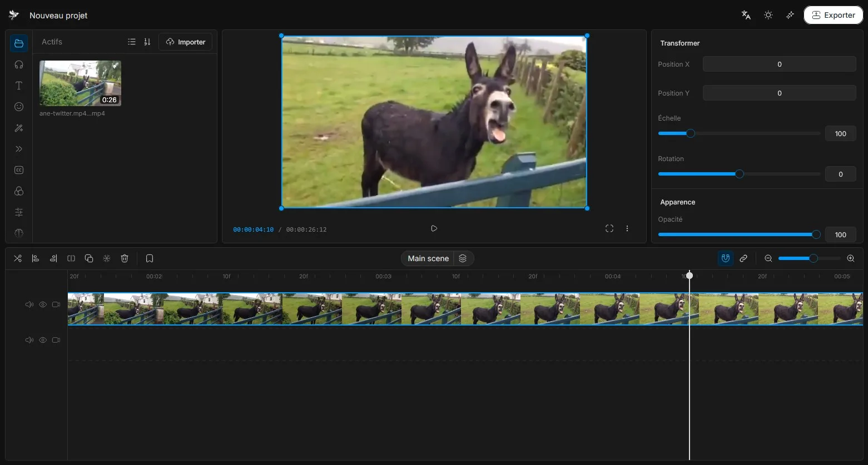Select the Text tool in sidebar
The height and width of the screenshot is (465, 868).
(19, 86)
